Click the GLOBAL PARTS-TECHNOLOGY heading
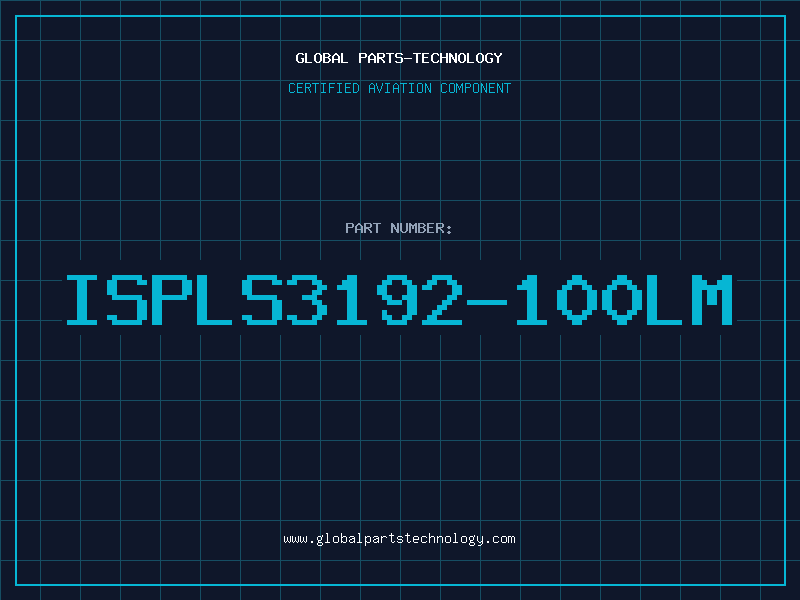 click(399, 58)
